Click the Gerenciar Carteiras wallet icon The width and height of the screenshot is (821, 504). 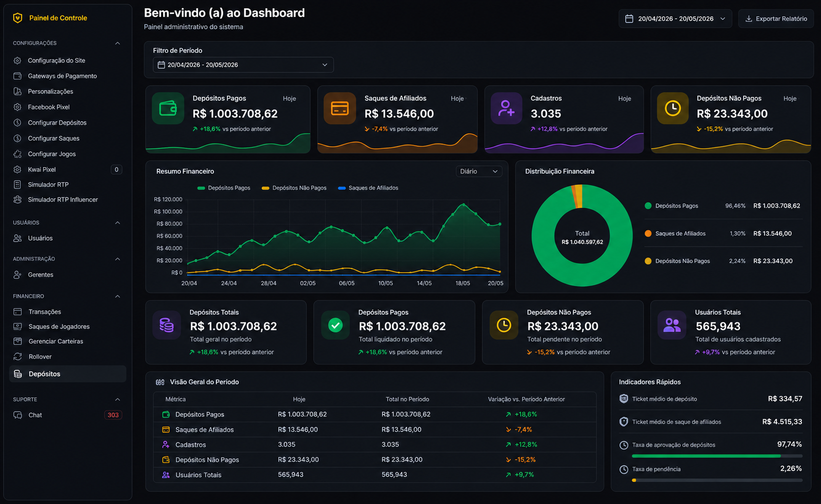click(x=17, y=341)
